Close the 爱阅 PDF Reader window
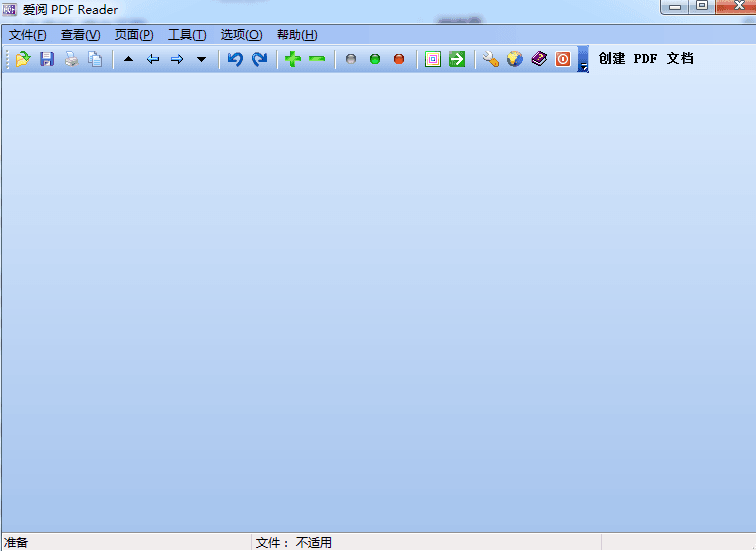The image size is (756, 551). click(x=737, y=6)
